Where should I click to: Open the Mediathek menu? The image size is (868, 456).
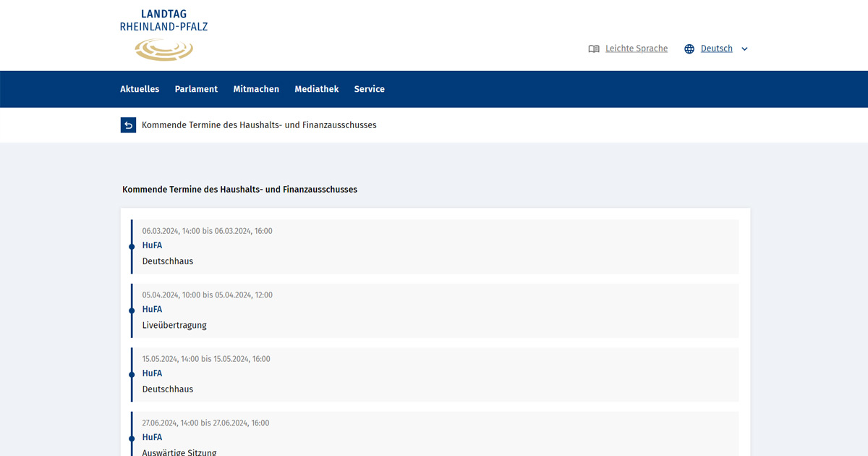pyautogui.click(x=316, y=89)
